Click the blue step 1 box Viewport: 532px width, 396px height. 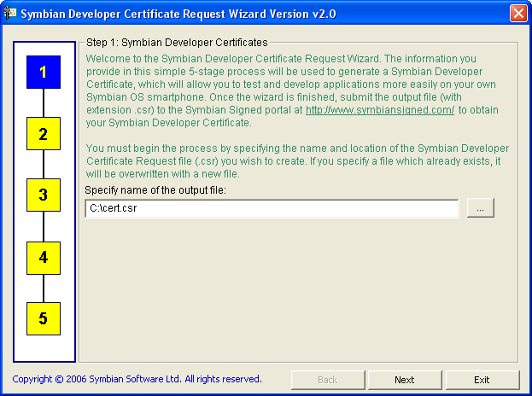[44, 73]
